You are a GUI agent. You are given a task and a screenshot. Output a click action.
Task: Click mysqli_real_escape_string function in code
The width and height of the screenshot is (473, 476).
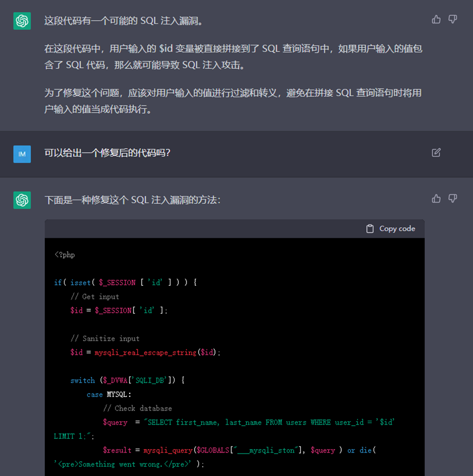pos(145,352)
